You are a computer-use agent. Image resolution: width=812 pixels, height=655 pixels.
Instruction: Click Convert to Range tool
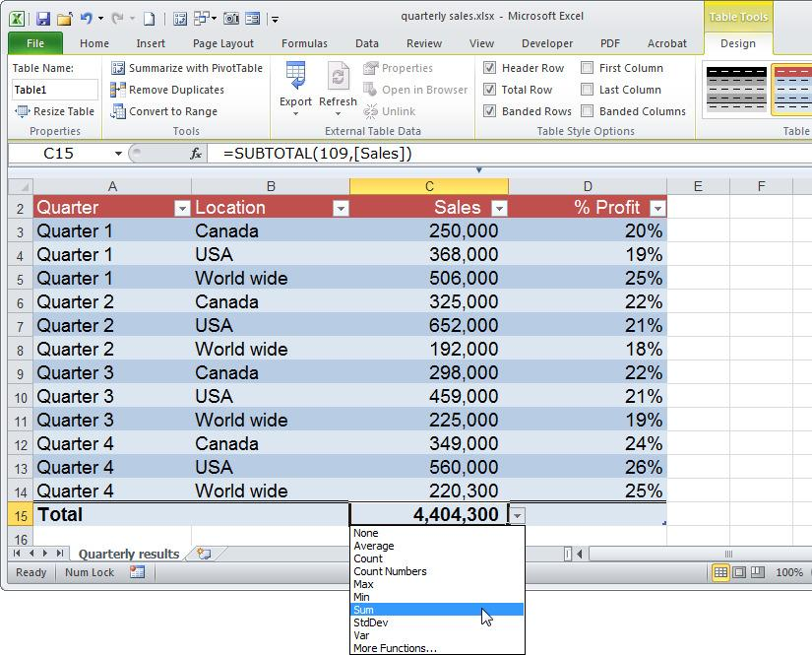pyautogui.click(x=164, y=111)
